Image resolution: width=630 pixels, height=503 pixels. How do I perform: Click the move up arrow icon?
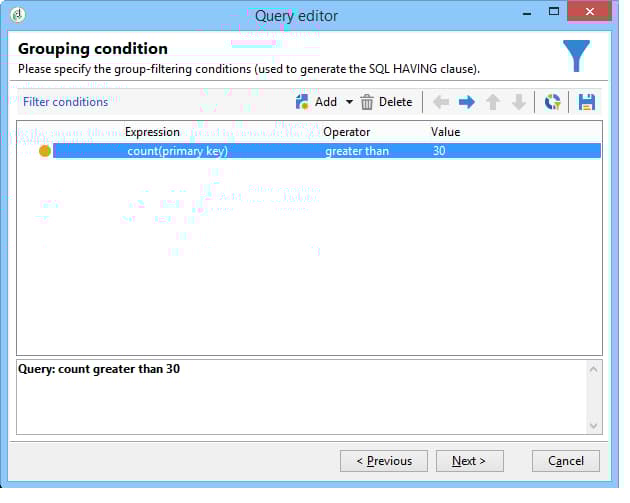click(x=493, y=102)
